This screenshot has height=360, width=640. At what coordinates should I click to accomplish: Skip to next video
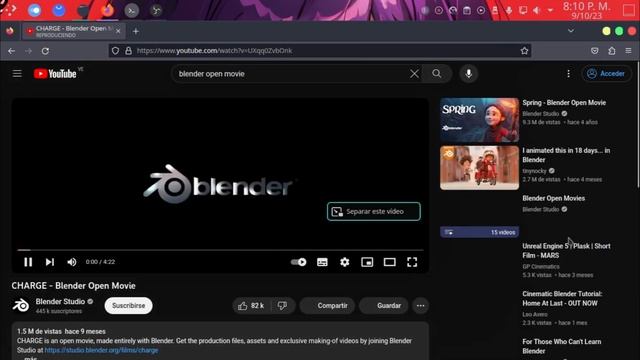click(x=50, y=262)
